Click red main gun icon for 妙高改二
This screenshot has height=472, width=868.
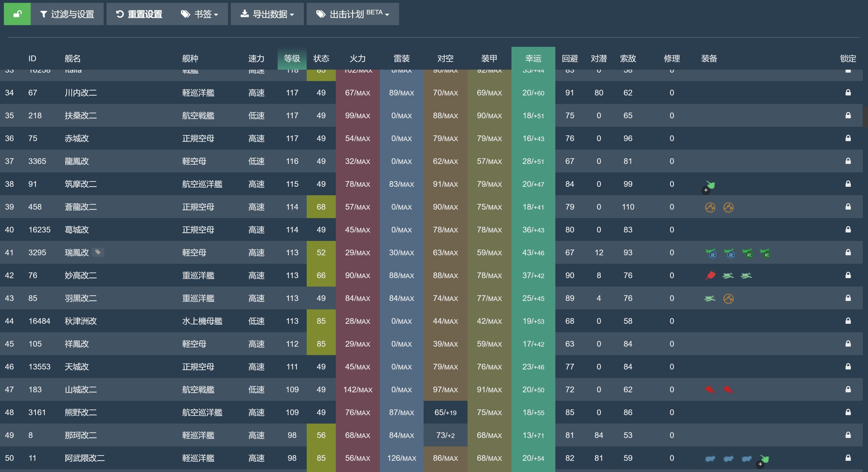(710, 276)
